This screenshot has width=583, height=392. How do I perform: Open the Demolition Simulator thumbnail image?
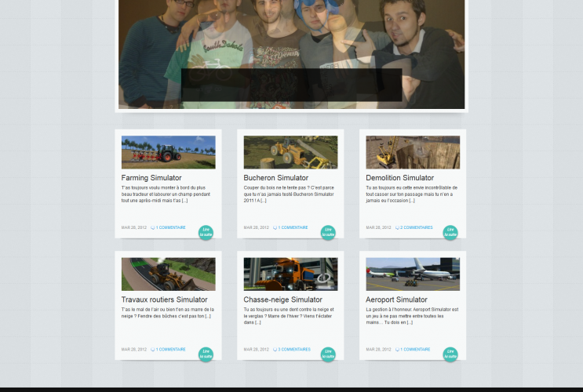pos(413,152)
